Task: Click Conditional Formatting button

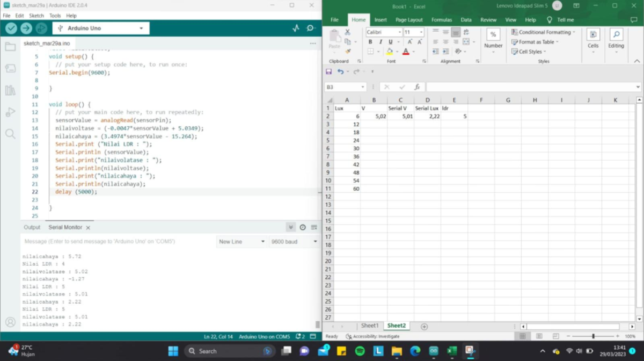Action: point(543,32)
